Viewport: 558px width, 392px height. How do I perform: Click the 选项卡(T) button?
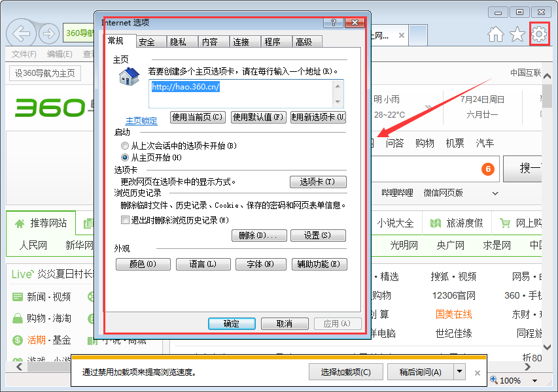[318, 182]
